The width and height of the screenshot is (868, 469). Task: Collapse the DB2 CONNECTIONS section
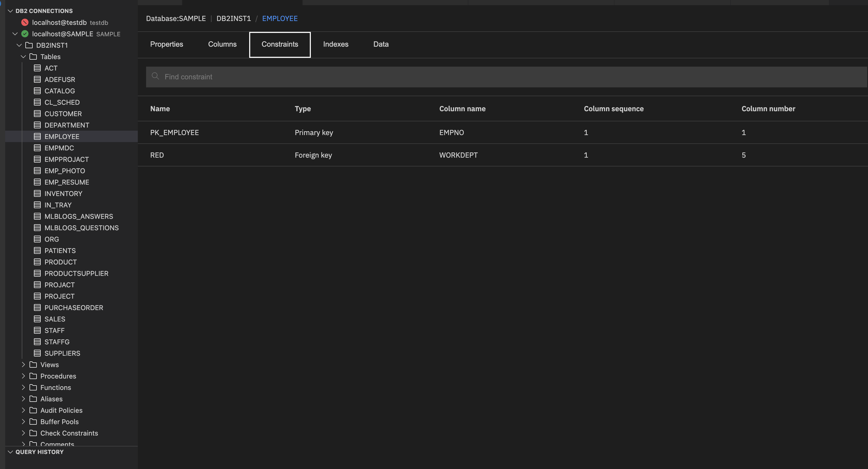click(x=10, y=10)
